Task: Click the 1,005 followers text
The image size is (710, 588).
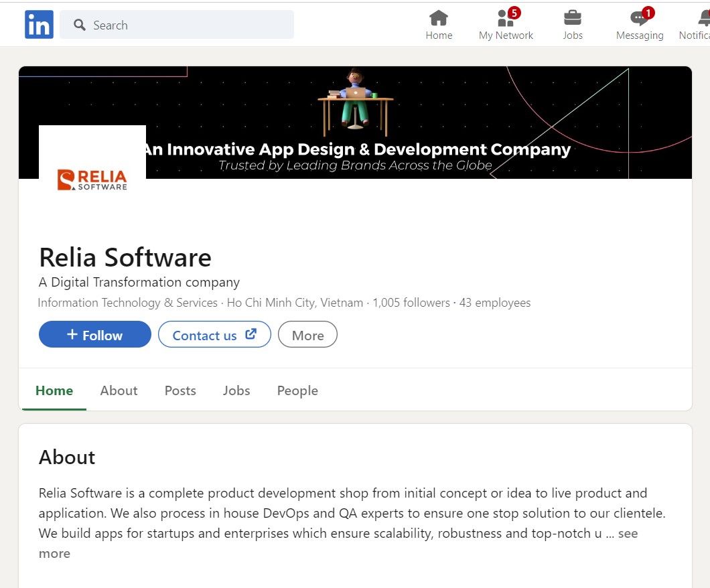Action: click(411, 303)
